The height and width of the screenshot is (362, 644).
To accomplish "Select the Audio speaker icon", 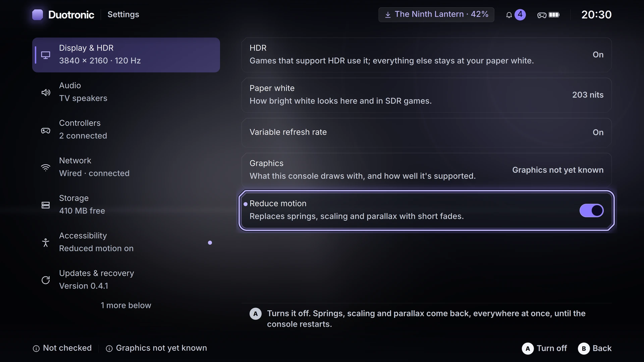I will (46, 93).
